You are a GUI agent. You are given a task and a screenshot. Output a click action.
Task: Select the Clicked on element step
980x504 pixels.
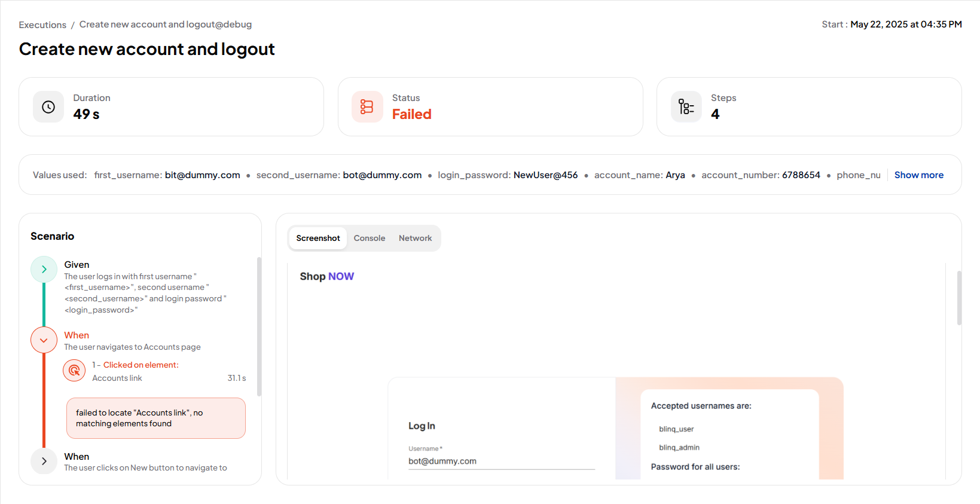point(141,365)
